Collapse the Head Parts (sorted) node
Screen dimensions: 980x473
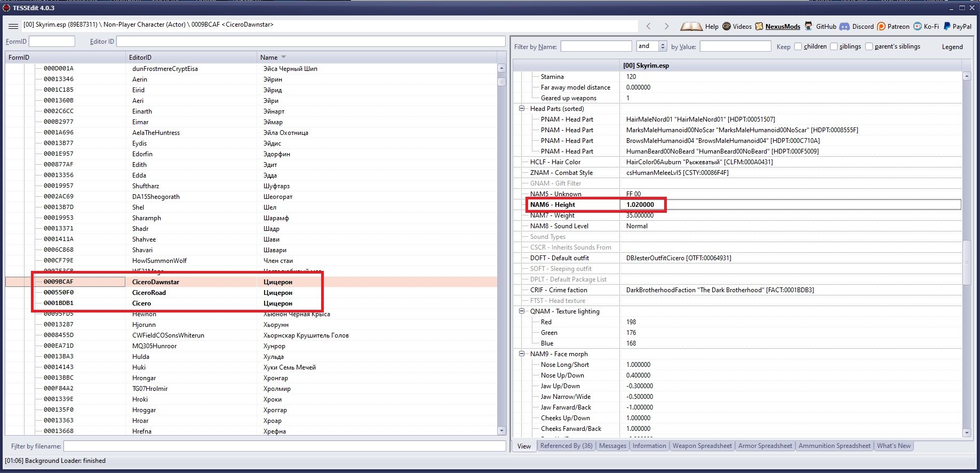coord(522,109)
